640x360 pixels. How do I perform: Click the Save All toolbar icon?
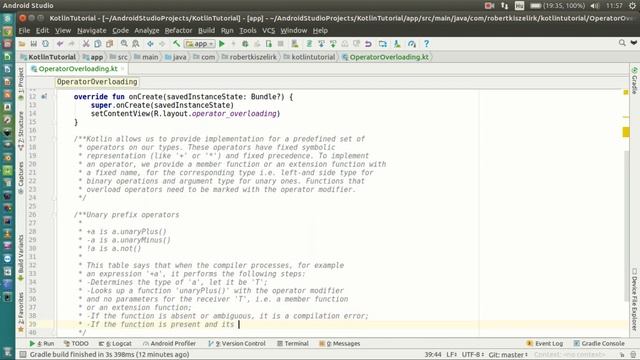[33, 44]
